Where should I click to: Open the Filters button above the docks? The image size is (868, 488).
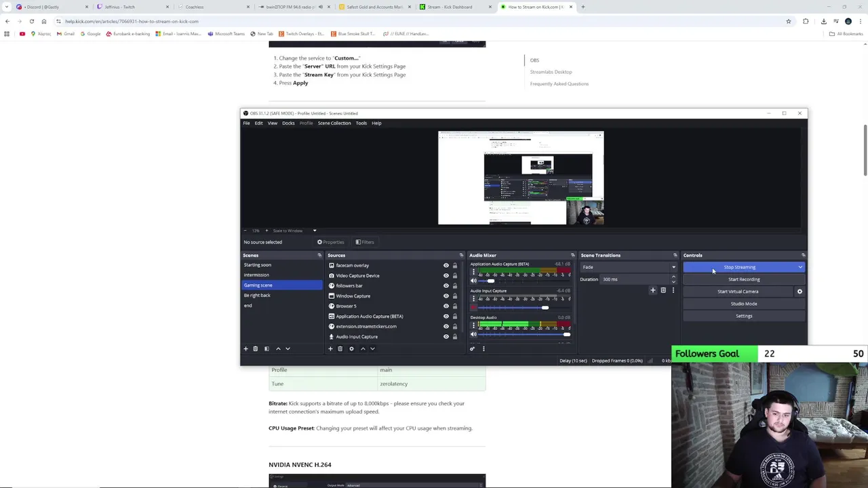point(365,242)
